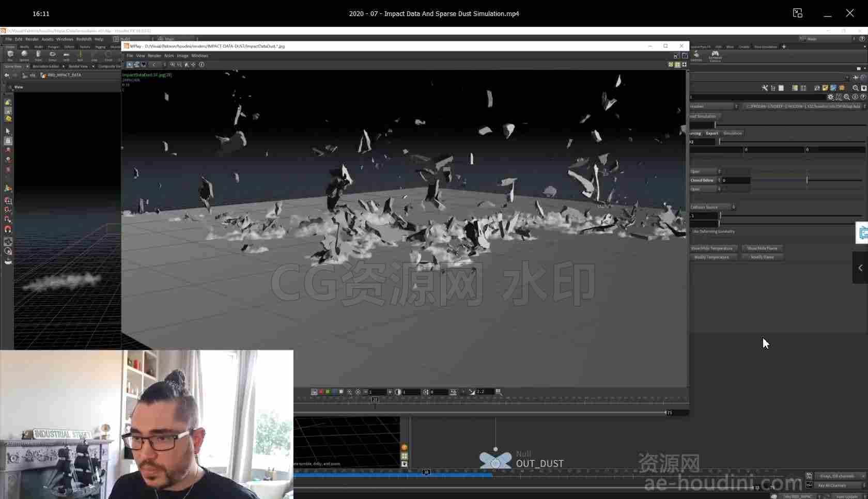Click the zoom in icon in the MPlay toolbar
Viewport: 868px width, 499px height.
173,65
